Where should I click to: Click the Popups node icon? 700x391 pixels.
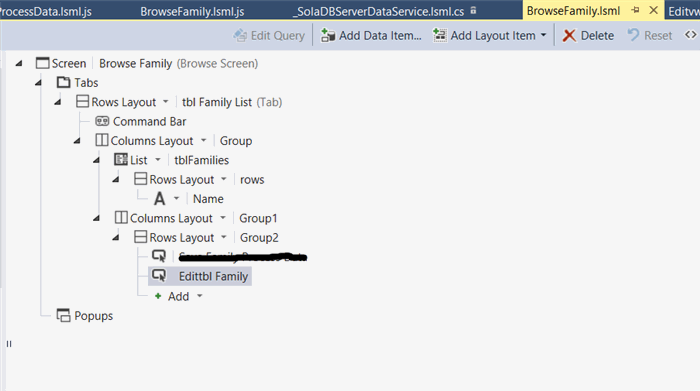(63, 315)
